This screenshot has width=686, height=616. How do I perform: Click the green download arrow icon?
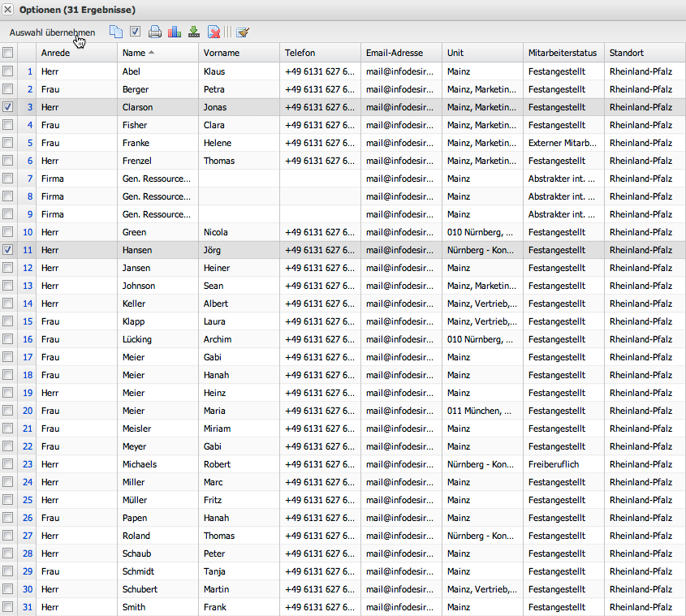point(194,32)
